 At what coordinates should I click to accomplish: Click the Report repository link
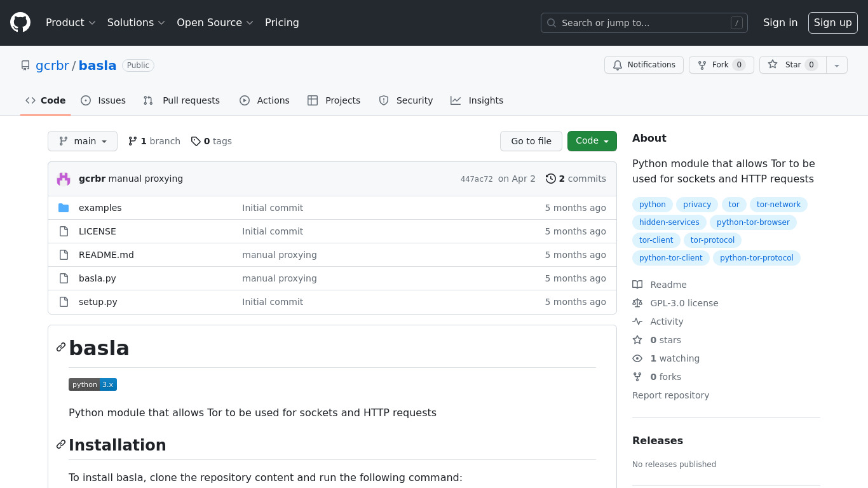pos(670,395)
